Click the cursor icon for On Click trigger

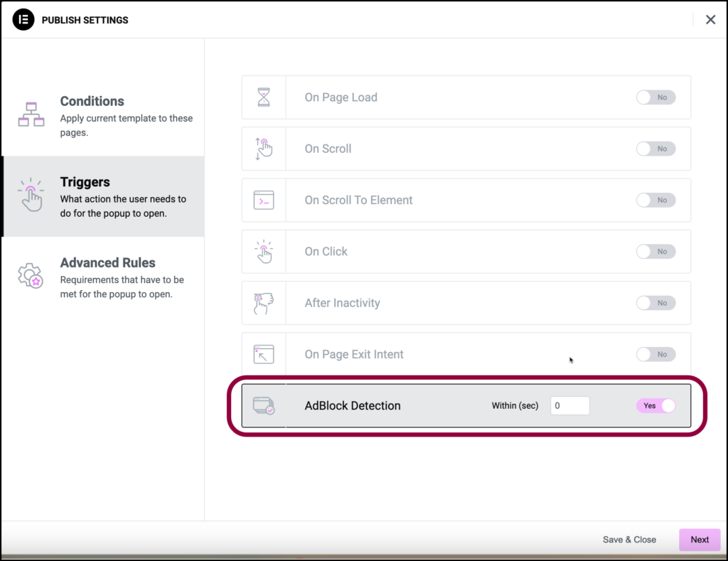[x=264, y=251]
